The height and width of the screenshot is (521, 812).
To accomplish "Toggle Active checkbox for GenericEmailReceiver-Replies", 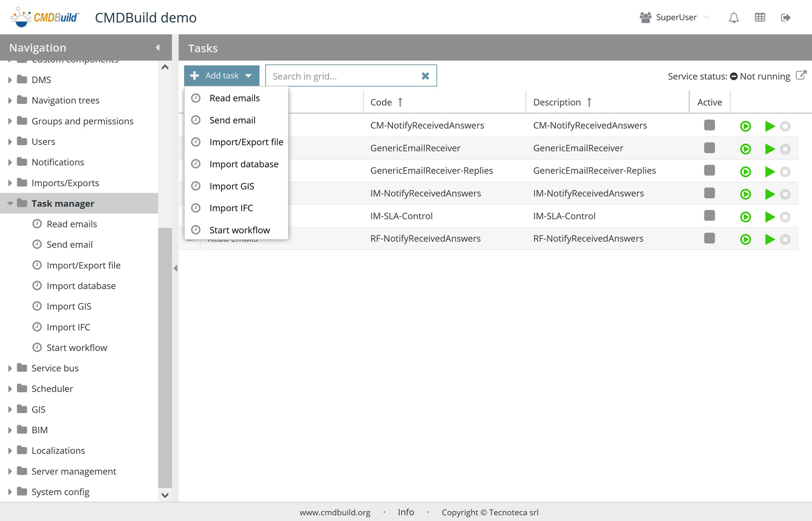I will pos(709,171).
